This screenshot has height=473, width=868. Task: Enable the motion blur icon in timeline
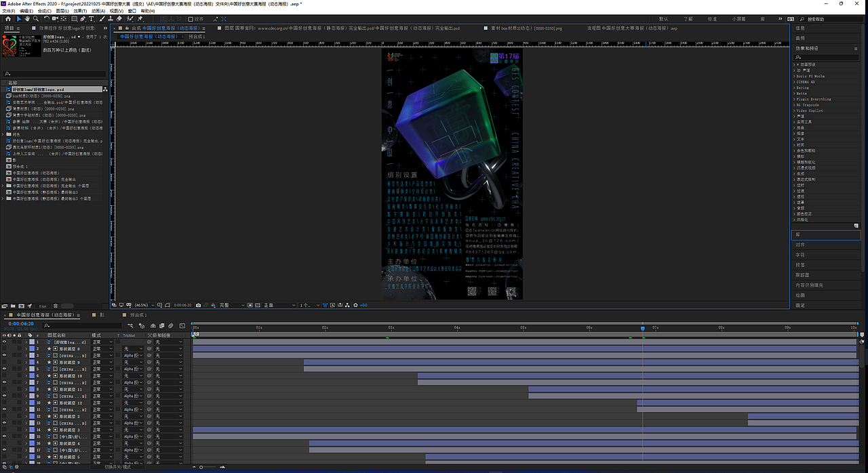point(171,325)
